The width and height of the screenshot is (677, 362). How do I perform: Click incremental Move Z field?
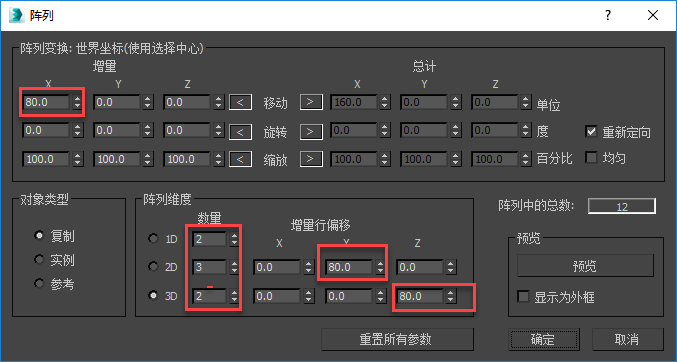click(x=187, y=102)
